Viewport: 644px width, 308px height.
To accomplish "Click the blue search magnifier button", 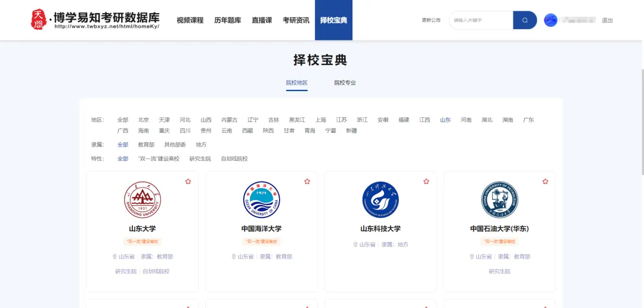I will pyautogui.click(x=525, y=20).
